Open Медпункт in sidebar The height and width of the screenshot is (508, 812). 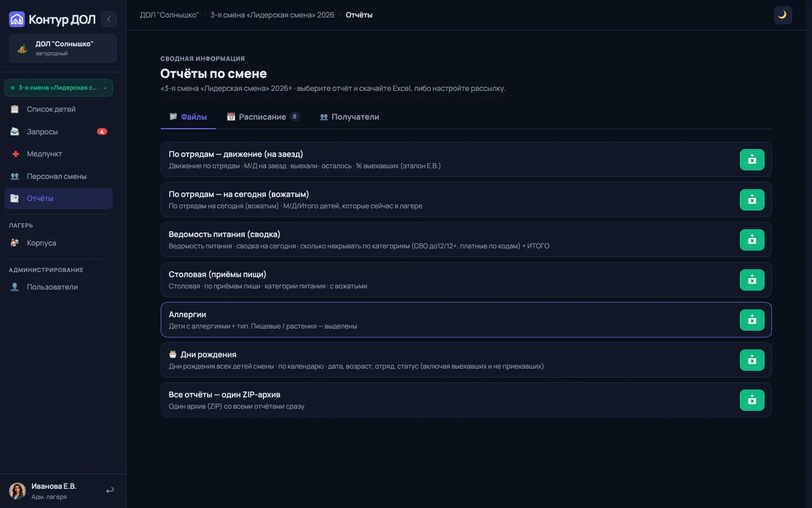(x=59, y=154)
